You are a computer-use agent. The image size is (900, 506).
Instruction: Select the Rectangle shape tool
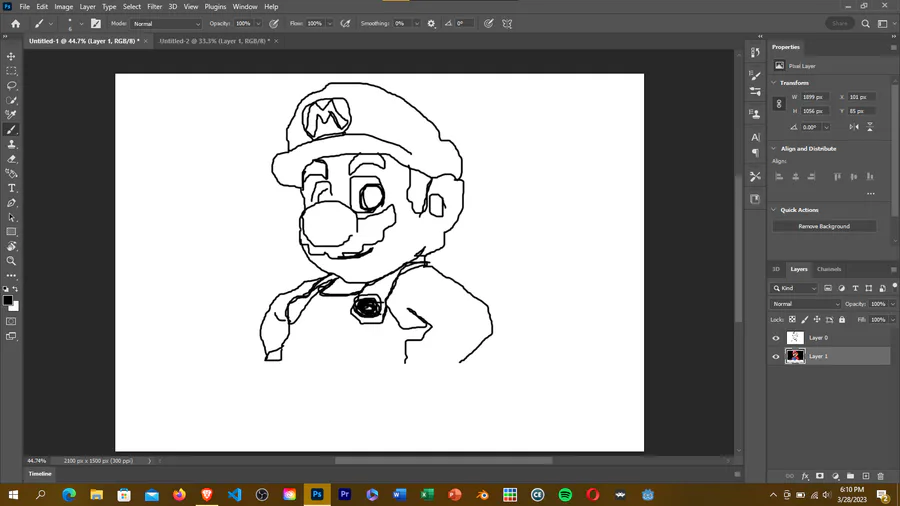pos(11,232)
